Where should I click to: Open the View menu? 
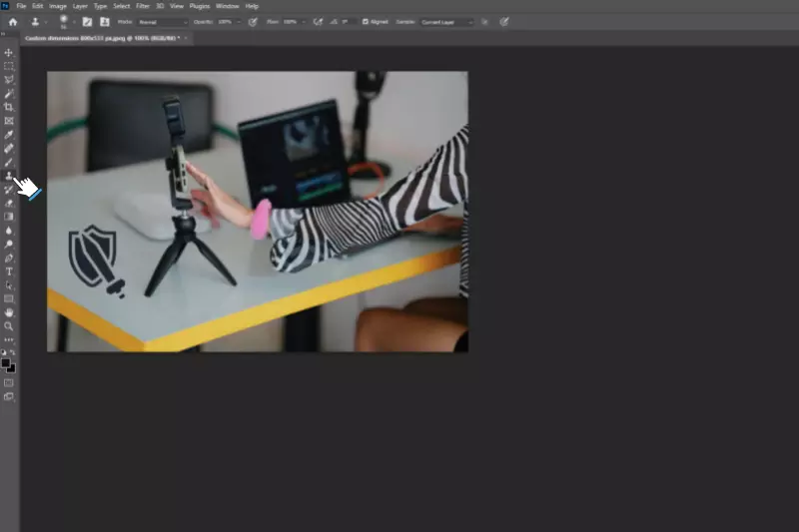[177, 6]
